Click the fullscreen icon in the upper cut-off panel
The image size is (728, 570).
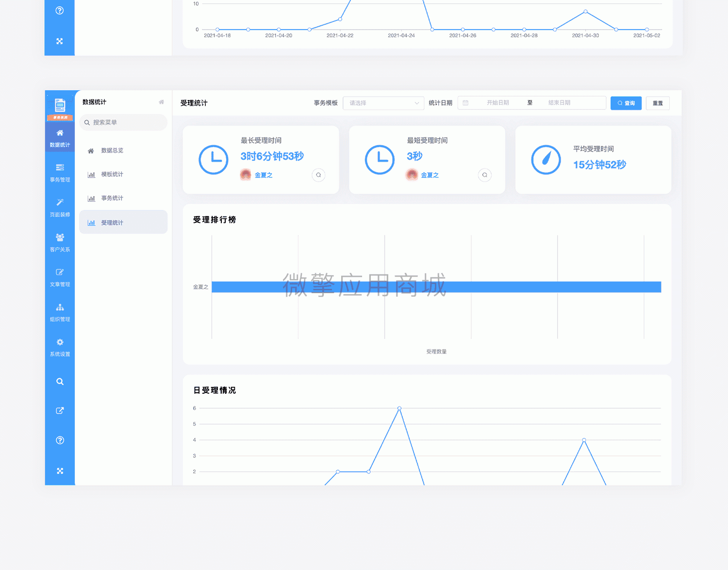tap(60, 41)
